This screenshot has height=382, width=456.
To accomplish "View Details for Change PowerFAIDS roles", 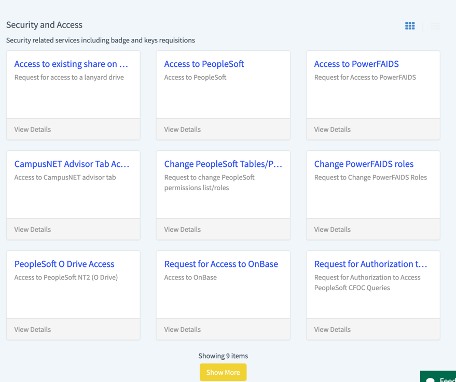I will [332, 229].
